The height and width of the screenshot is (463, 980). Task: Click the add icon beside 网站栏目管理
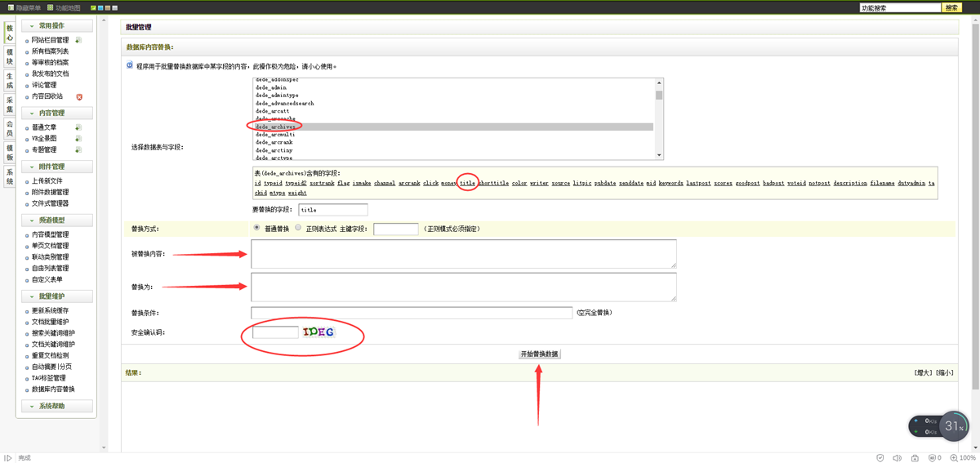[x=78, y=40]
